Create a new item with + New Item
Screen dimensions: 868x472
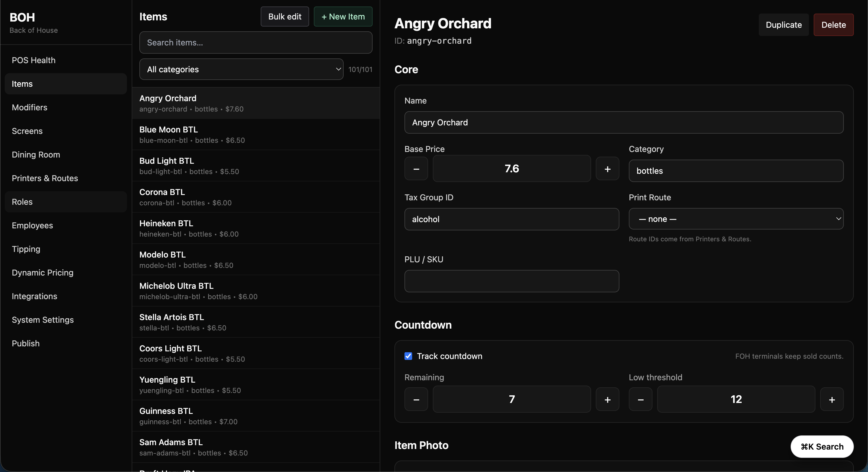click(x=343, y=17)
